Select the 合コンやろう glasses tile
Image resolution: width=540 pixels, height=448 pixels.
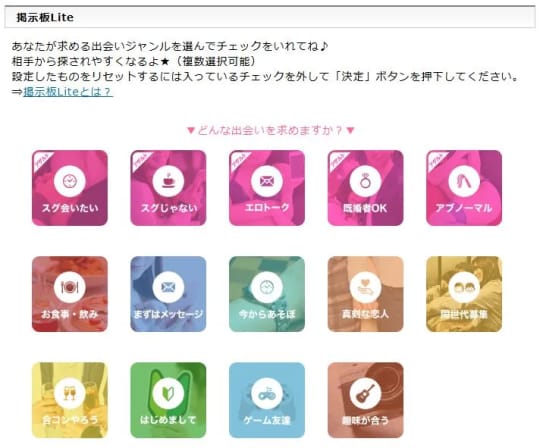(70, 400)
